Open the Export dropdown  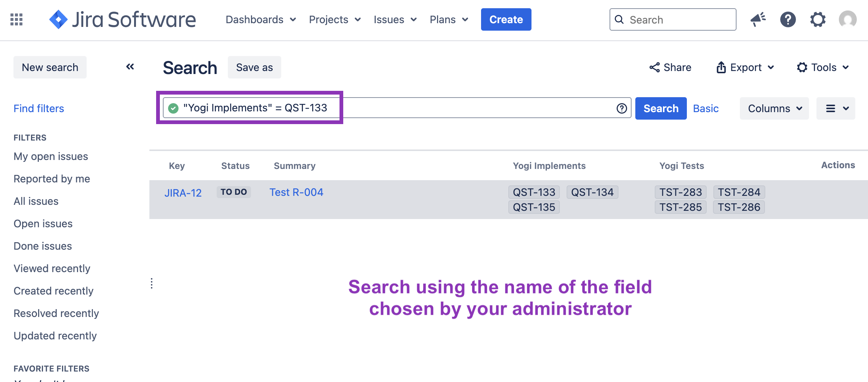coord(745,67)
